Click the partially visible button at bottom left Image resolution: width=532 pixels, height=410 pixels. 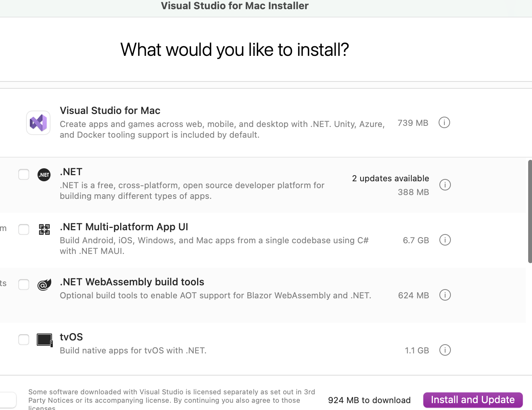[x=8, y=400]
